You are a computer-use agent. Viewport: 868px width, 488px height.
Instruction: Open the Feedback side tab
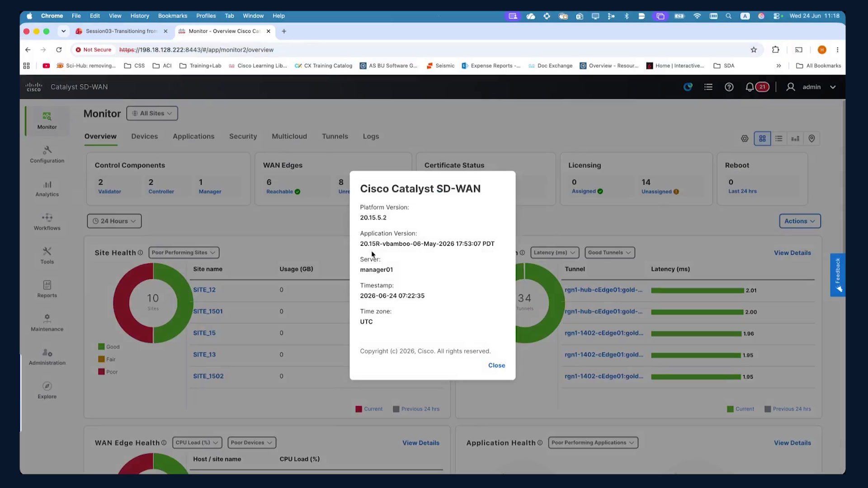coord(837,275)
